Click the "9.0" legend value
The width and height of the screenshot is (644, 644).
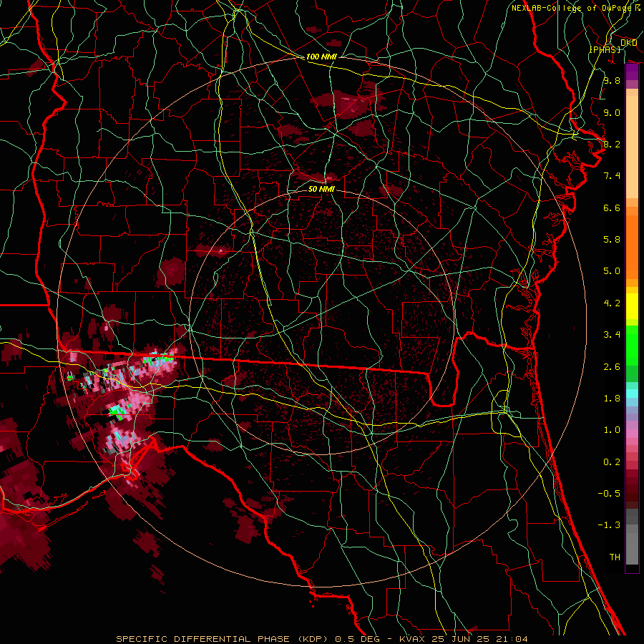point(612,113)
